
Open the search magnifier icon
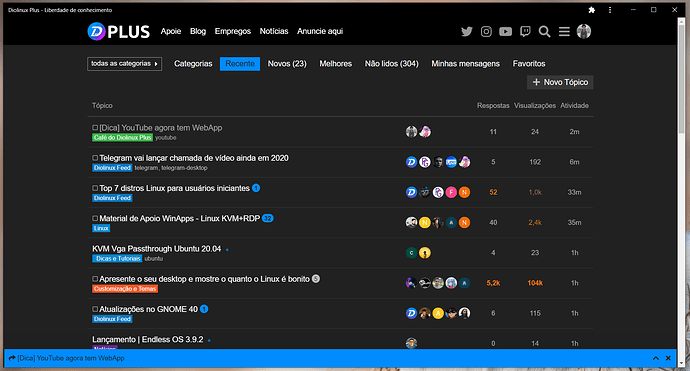point(544,31)
